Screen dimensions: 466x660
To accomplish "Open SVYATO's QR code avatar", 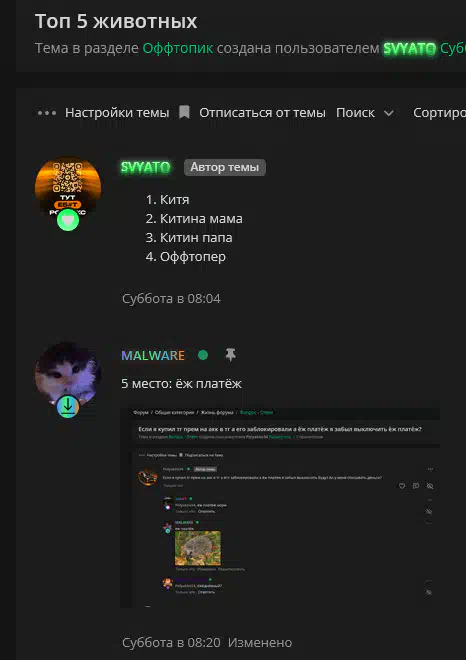I will [68, 189].
